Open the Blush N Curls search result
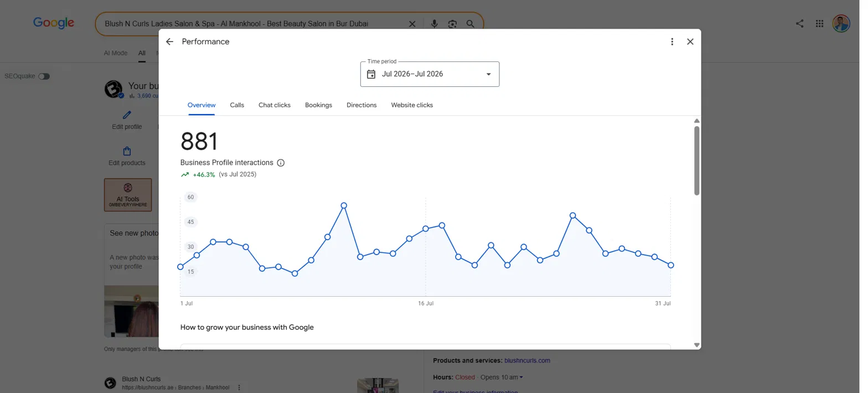Image resolution: width=868 pixels, height=393 pixels. [141, 379]
